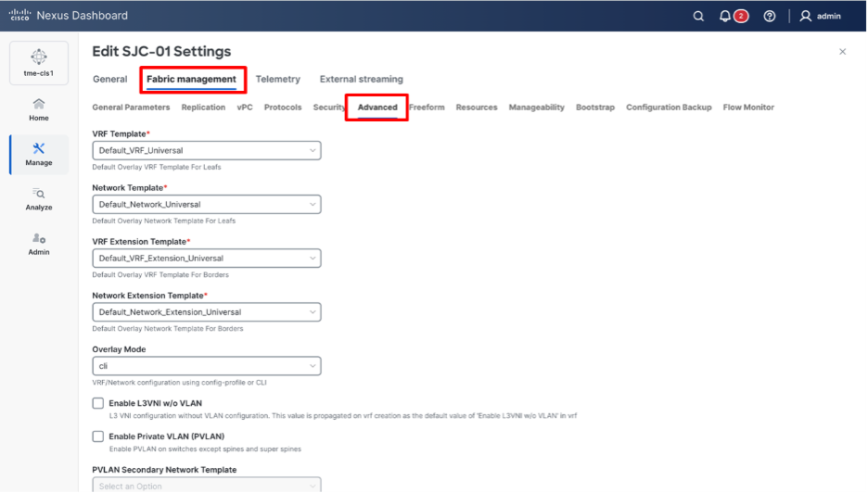Image resolution: width=868 pixels, height=493 pixels.
Task: Open the Protocols sub-tab
Action: (282, 107)
